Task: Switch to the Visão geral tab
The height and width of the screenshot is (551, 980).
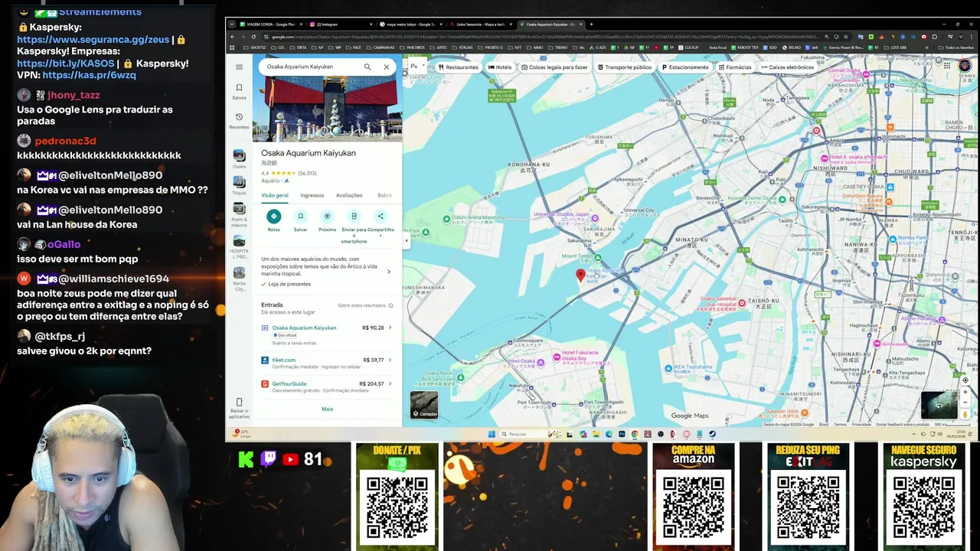Action: point(275,195)
